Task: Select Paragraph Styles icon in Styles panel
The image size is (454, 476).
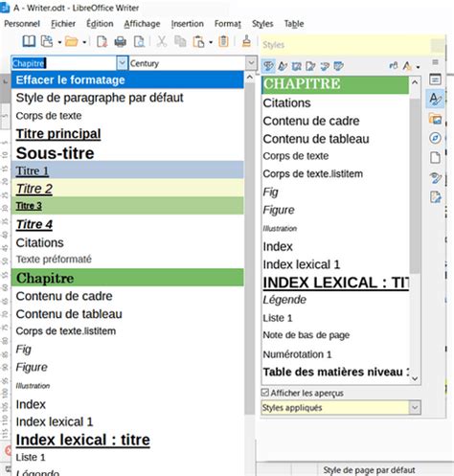Action: (x=268, y=66)
